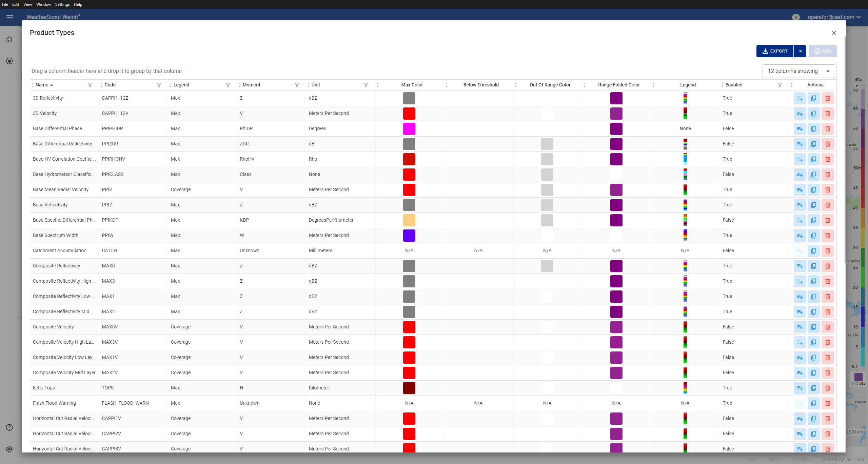Click the home icon in sidebar
Screen dimensions: 868x464
pyautogui.click(x=9, y=40)
